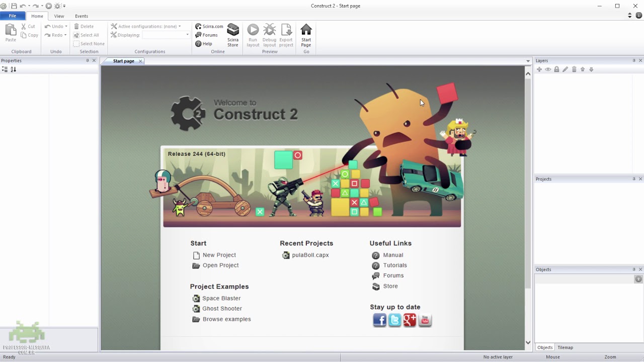Move layer down with arrow icon
Image resolution: width=644 pixels, height=362 pixels.
point(591,69)
